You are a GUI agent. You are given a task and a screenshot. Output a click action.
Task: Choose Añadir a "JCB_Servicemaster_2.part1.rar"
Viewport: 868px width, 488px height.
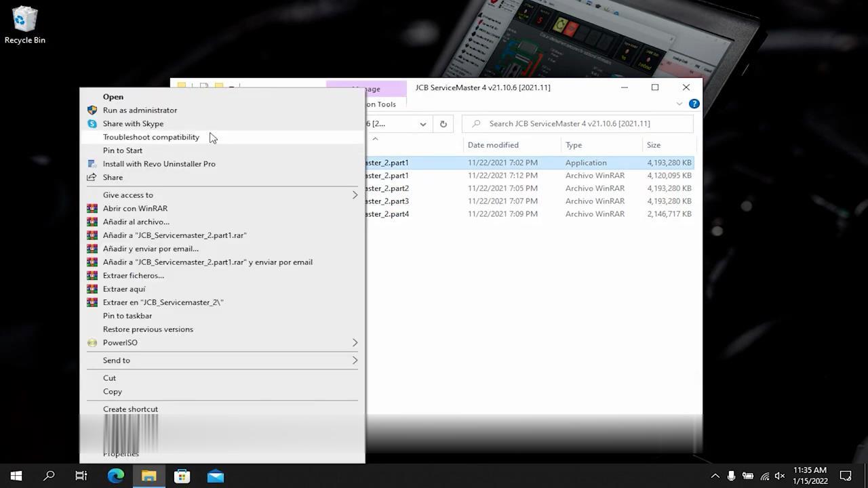(x=174, y=235)
